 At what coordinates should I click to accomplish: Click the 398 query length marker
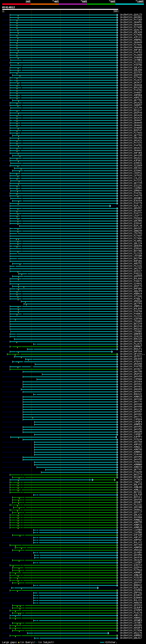[x=115, y=11]
